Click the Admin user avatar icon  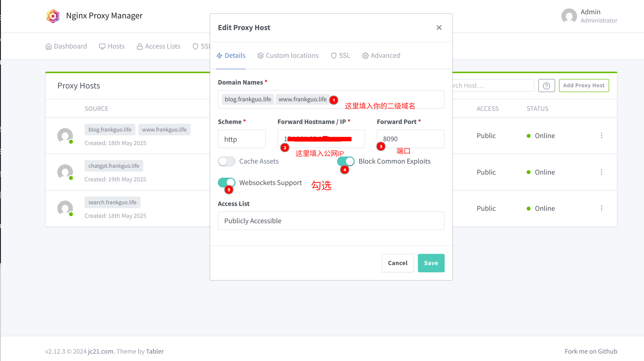coord(569,16)
